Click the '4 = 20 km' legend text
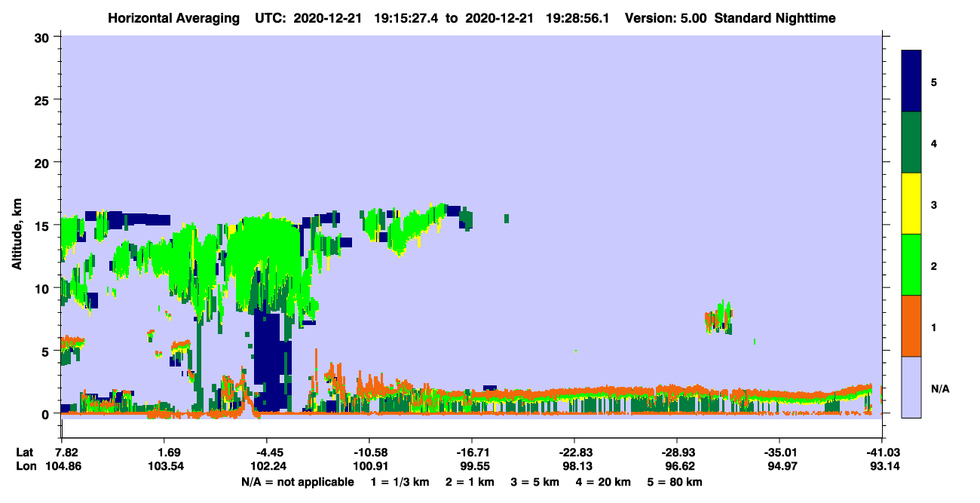Viewport: 980px width, 503px height. (x=605, y=482)
